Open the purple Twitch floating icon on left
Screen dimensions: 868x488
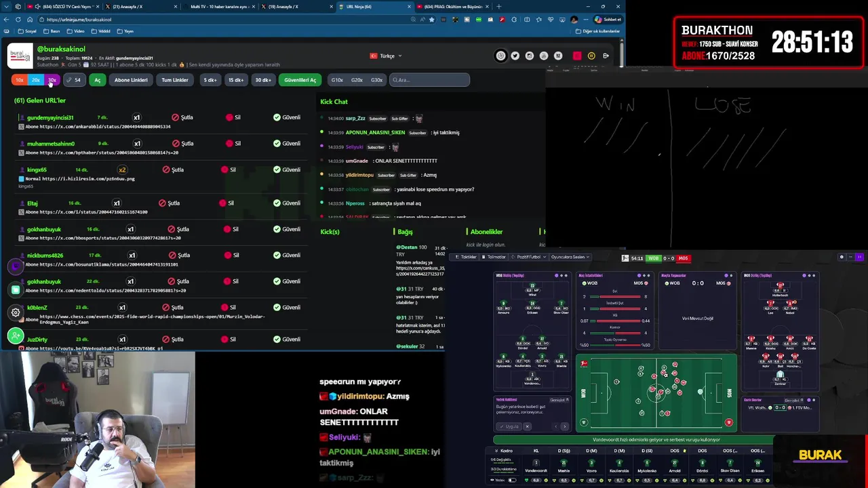point(16,266)
